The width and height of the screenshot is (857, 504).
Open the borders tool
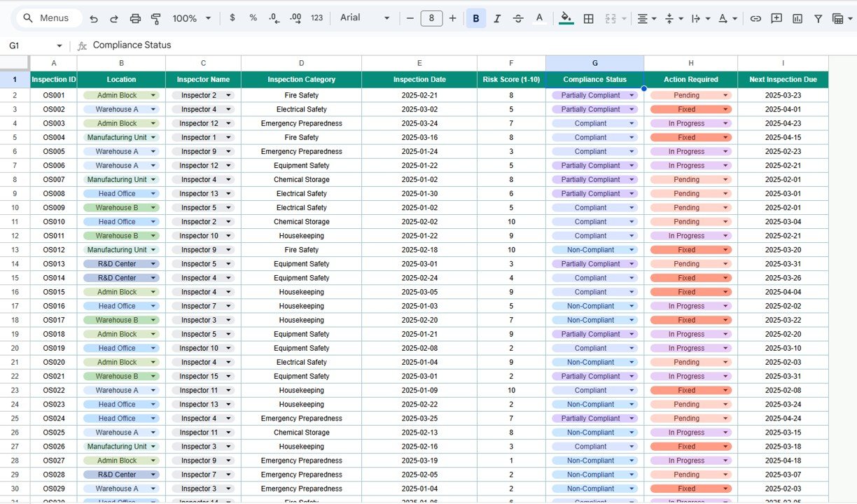pyautogui.click(x=588, y=17)
